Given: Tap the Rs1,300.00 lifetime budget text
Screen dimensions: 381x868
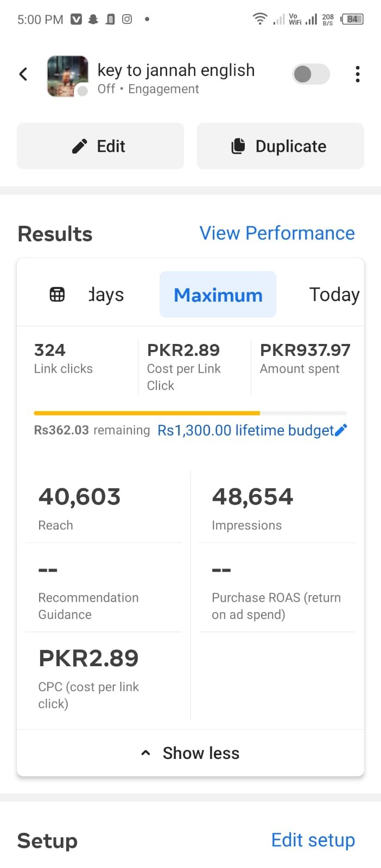Looking at the screenshot, I should tap(245, 430).
